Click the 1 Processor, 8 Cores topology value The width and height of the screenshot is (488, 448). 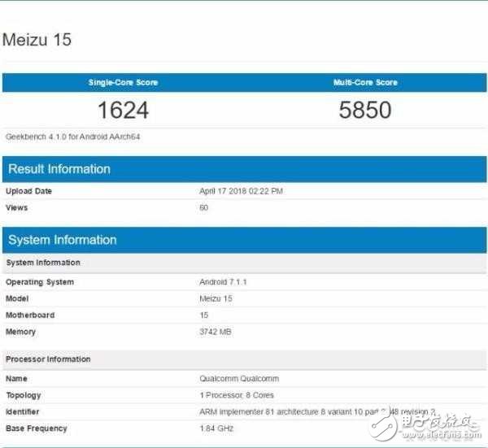(235, 395)
